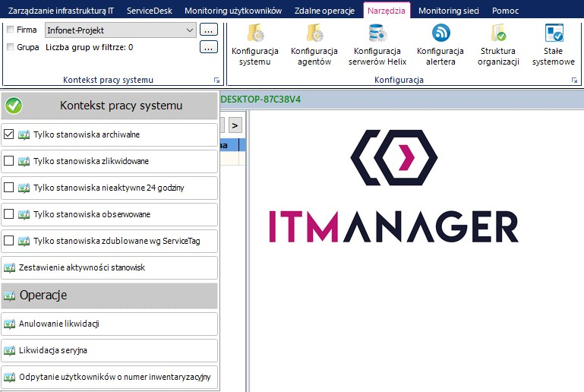584x392 pixels.
Task: Click Liczba grup w filtrze: 0 text
Action: tap(90, 47)
